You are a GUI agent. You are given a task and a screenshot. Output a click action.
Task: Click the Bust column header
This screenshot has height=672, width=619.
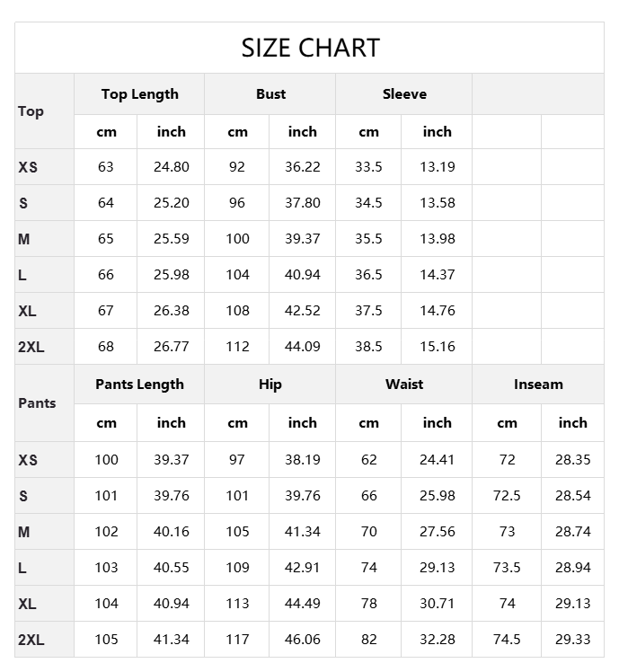(x=270, y=94)
